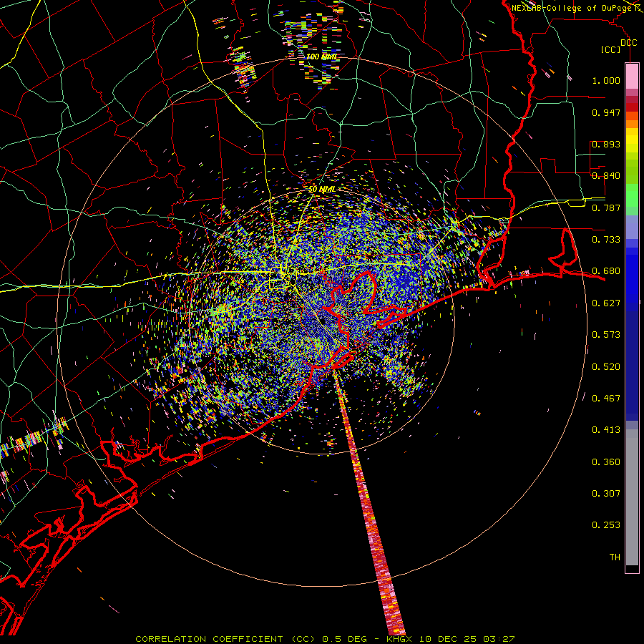The image size is (644, 644).
Task: Click the gray segment of the color bar
Action: 632,497
